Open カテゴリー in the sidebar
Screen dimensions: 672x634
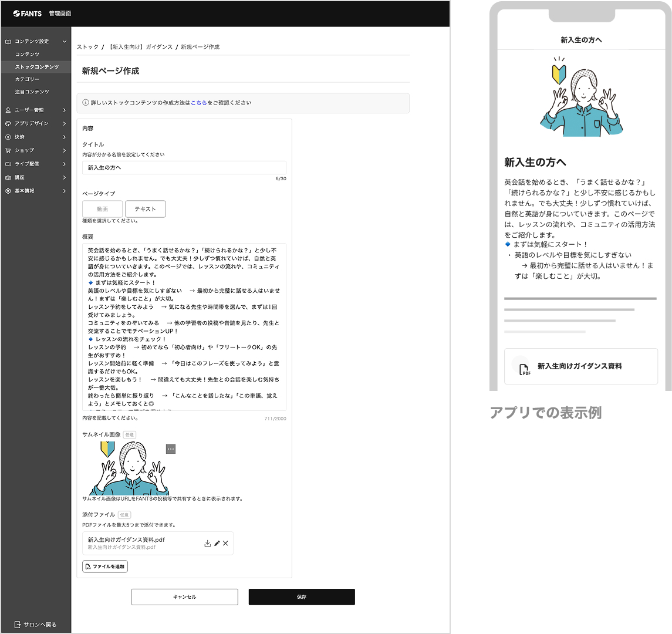tap(27, 79)
